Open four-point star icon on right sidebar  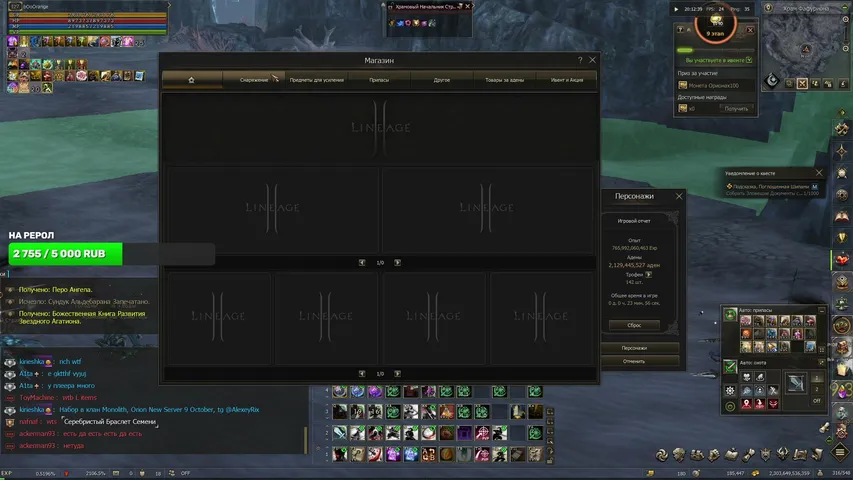[842, 151]
